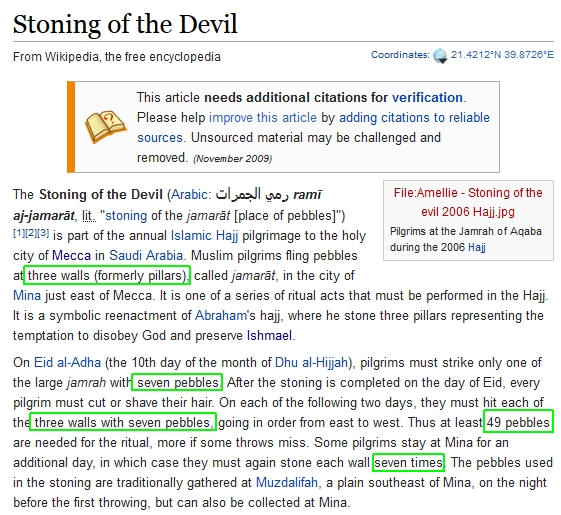The width and height of the screenshot is (561, 515).
Task: Click the question-mark book icon
Action: click(x=106, y=126)
